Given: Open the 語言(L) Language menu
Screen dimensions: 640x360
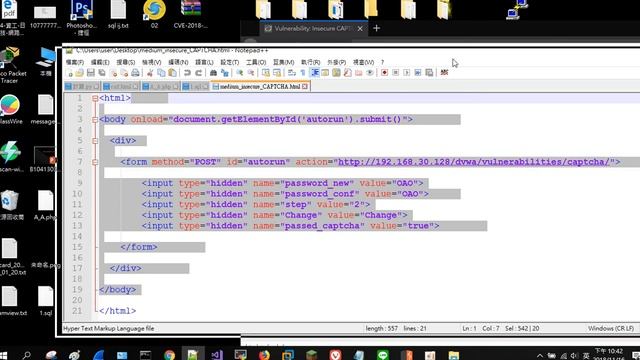Looking at the screenshot, I should tap(204, 62).
